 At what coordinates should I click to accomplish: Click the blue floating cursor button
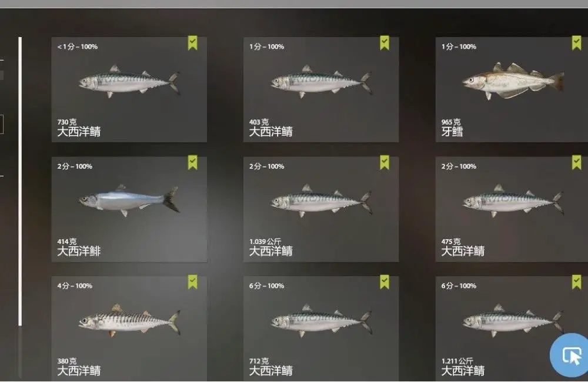click(571, 355)
